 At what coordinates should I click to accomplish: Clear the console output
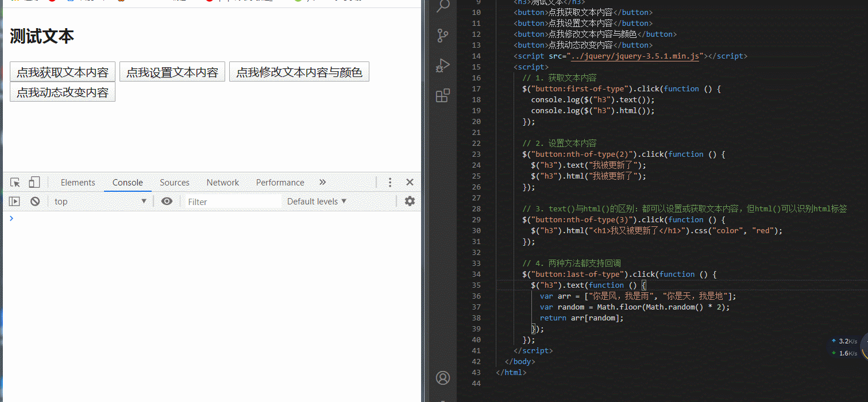click(35, 202)
